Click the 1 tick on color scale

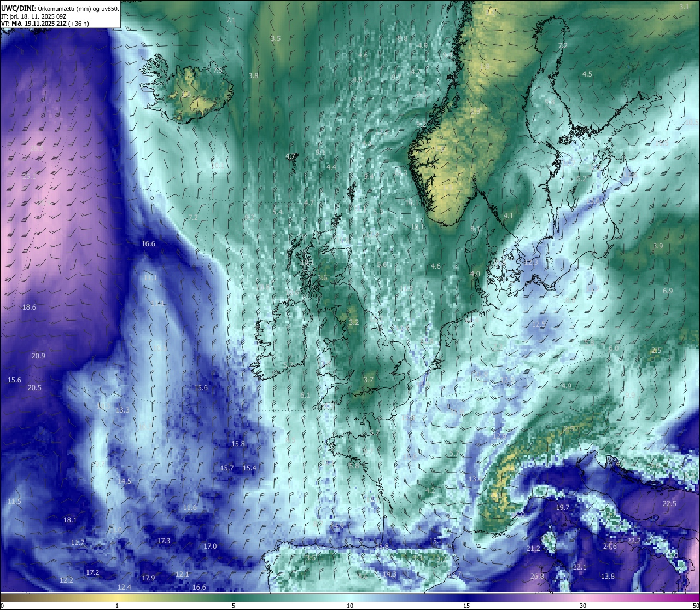point(117,606)
